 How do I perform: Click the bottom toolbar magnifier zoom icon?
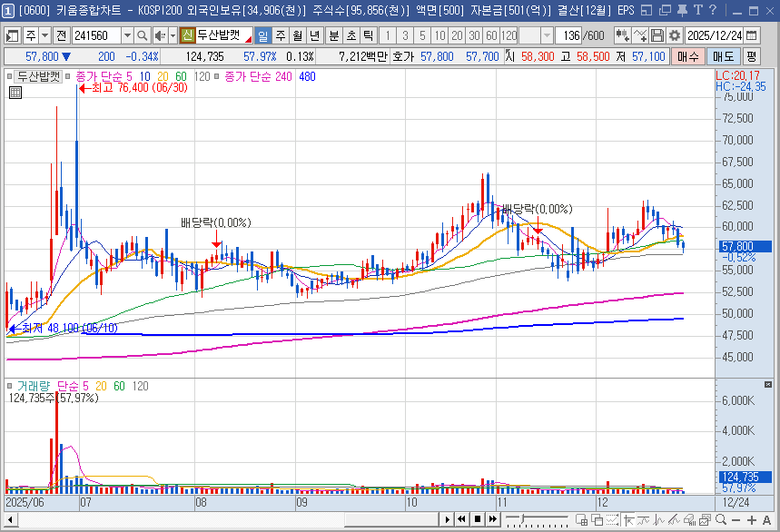[721, 520]
